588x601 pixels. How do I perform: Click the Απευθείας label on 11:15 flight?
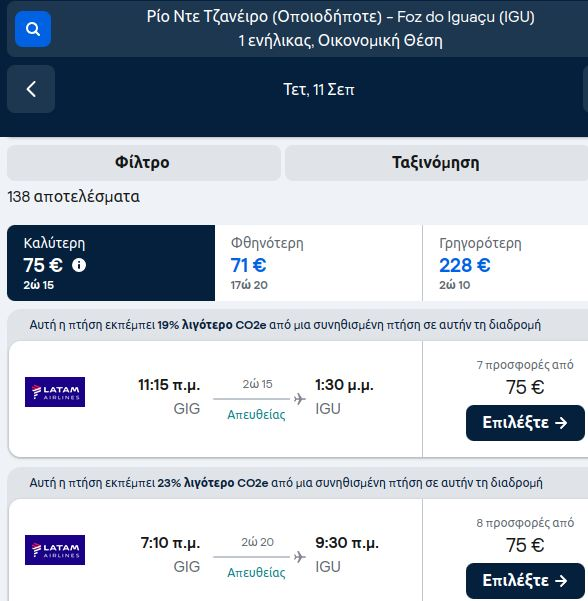(256, 415)
